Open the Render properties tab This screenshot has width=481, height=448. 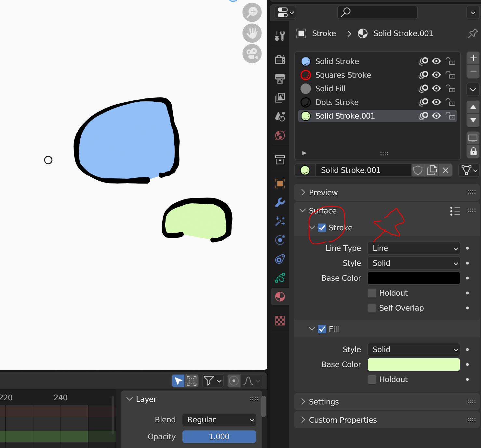pyautogui.click(x=280, y=60)
